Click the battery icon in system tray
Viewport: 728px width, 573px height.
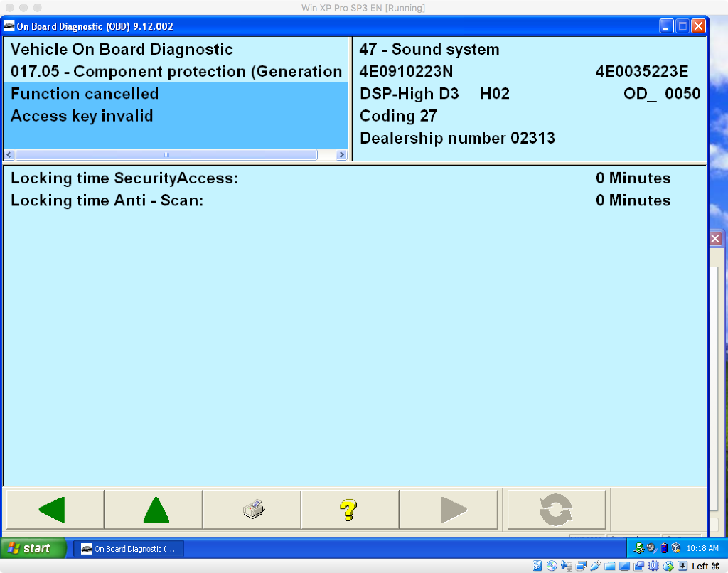664,548
